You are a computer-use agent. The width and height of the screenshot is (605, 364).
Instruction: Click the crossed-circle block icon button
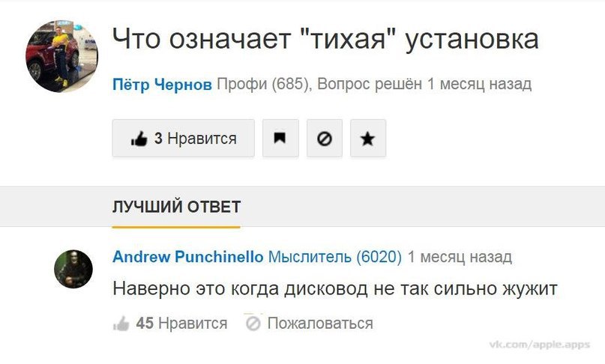click(325, 139)
